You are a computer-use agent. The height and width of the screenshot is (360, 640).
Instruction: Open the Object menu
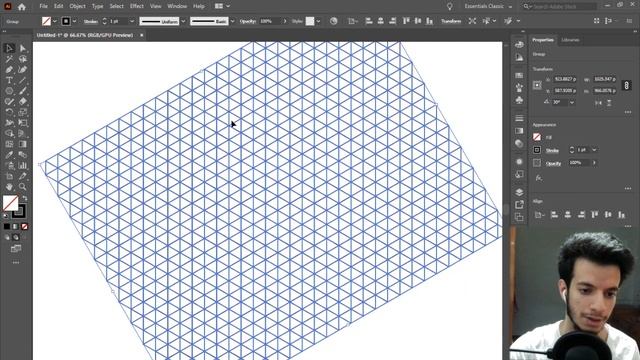click(77, 6)
